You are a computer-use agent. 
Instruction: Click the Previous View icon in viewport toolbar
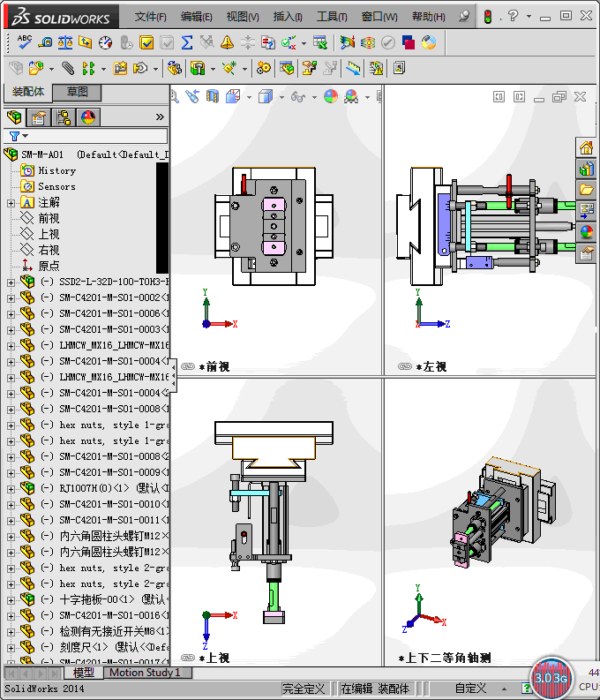point(192,96)
